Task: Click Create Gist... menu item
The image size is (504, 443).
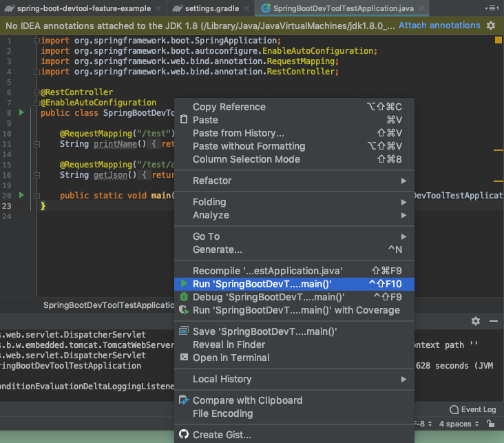Action: pos(294,434)
